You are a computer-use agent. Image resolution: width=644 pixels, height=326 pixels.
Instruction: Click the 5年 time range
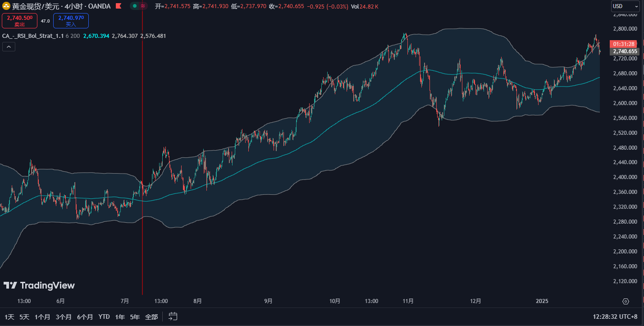tap(135, 317)
